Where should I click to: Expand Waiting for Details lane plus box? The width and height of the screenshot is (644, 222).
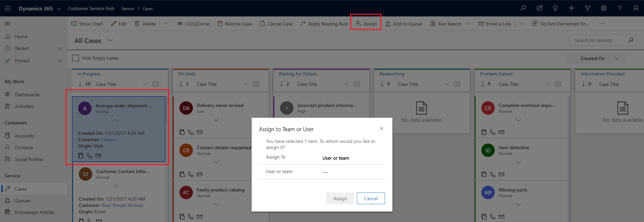tap(357, 84)
